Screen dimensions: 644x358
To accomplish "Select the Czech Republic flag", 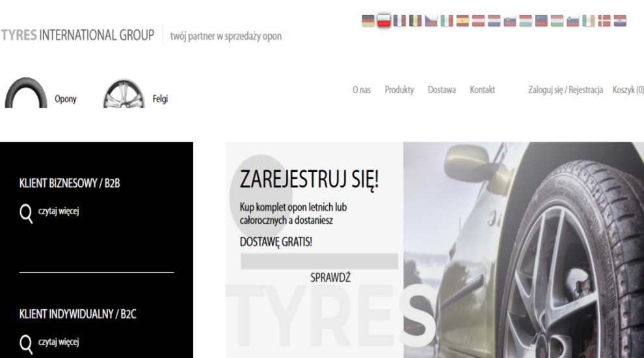I will click(431, 21).
